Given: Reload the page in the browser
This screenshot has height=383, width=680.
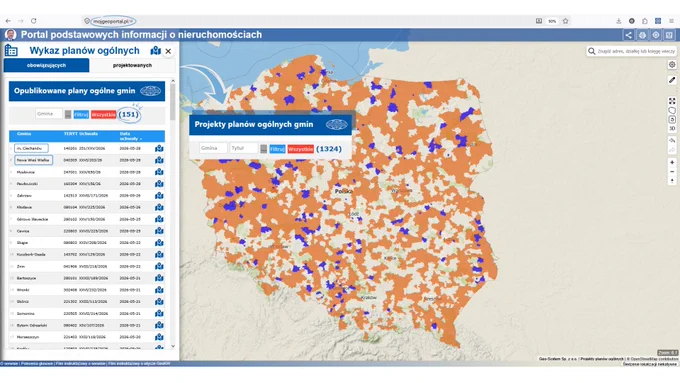Looking at the screenshot, I should [33, 21].
